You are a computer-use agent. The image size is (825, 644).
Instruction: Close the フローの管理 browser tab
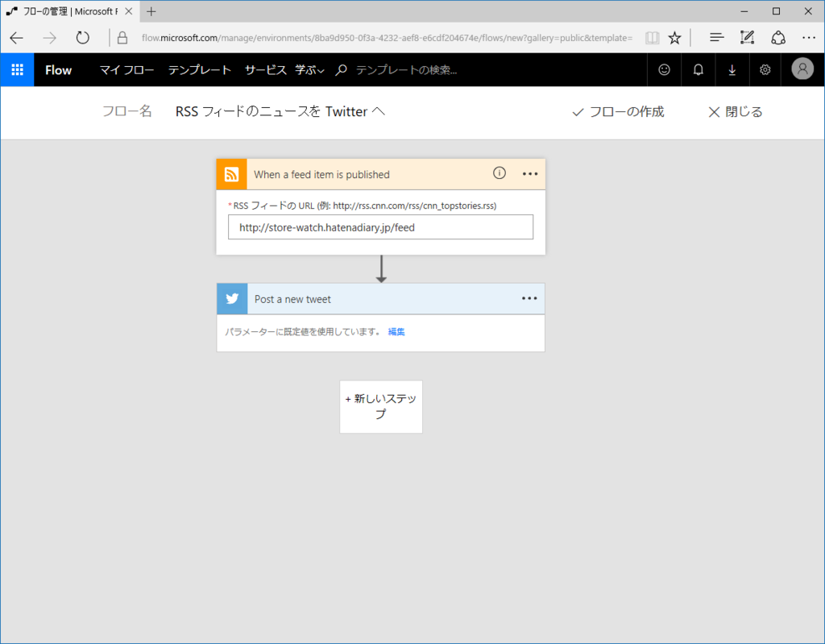[128, 11]
